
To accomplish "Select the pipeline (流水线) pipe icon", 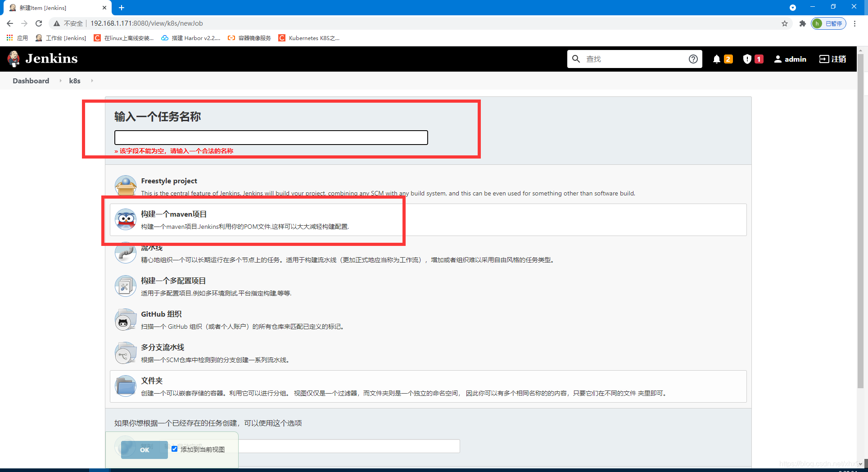I will pos(126,254).
